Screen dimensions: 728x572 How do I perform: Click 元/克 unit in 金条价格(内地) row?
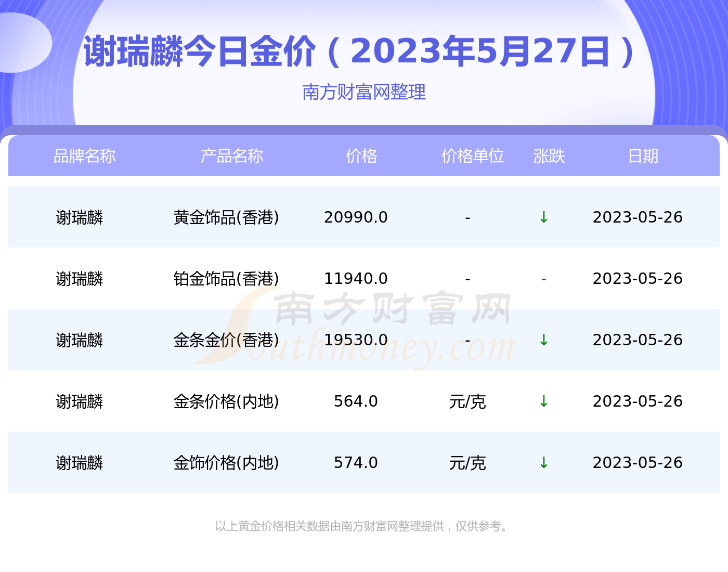(467, 401)
